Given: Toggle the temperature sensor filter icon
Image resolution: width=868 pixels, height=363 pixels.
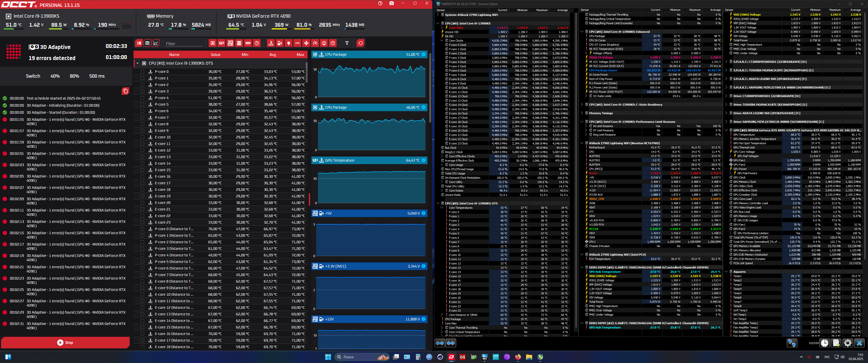Looking at the screenshot, I should pyautogui.click(x=271, y=43).
